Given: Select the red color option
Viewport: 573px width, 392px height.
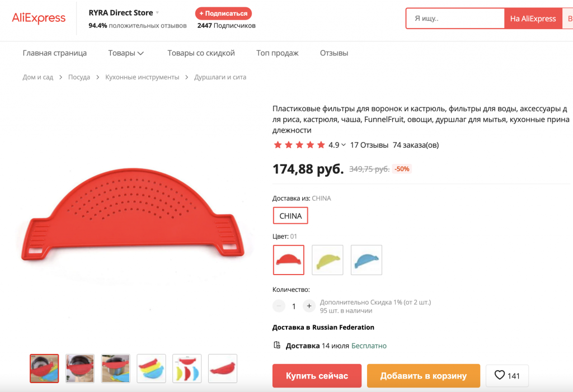Looking at the screenshot, I should click(x=288, y=260).
